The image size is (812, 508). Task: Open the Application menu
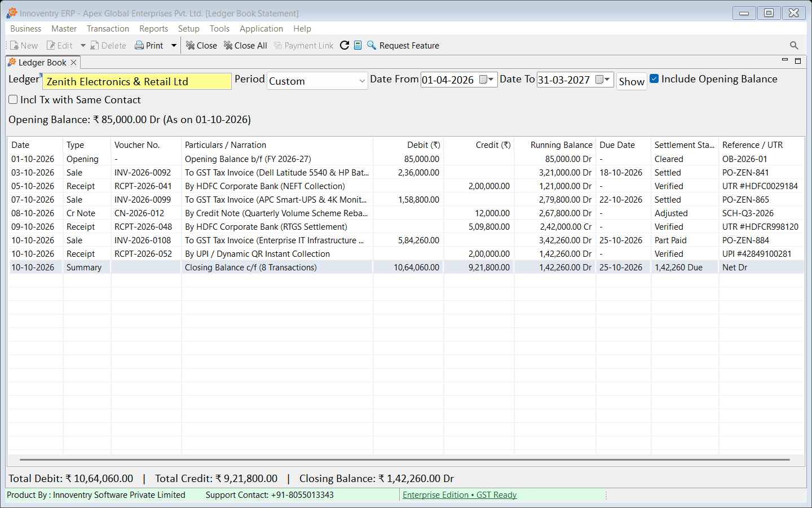tap(261, 29)
